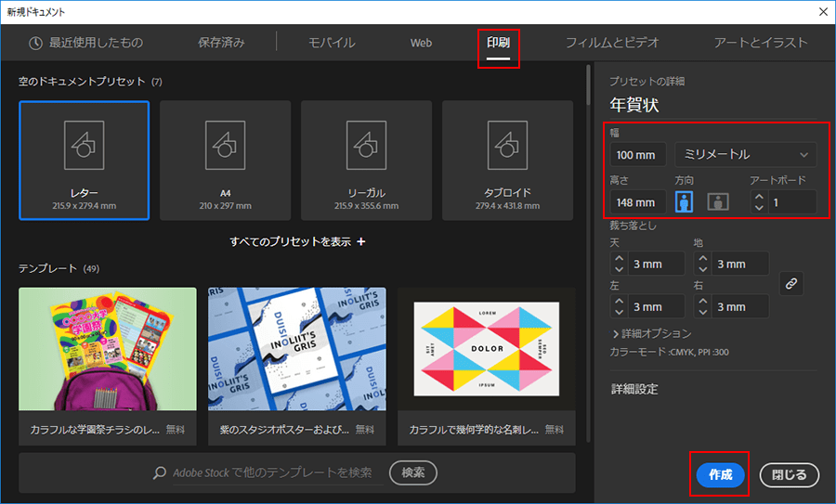This screenshot has width=836, height=504.
Task: Click the 左 bleed field 3 mm
Action: tap(656, 307)
